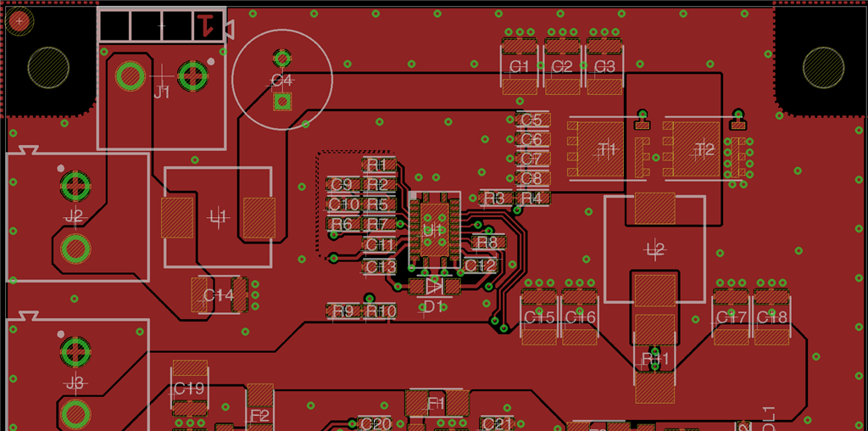Click capacitor C19 footprint
868x431 pixels.
(x=189, y=389)
